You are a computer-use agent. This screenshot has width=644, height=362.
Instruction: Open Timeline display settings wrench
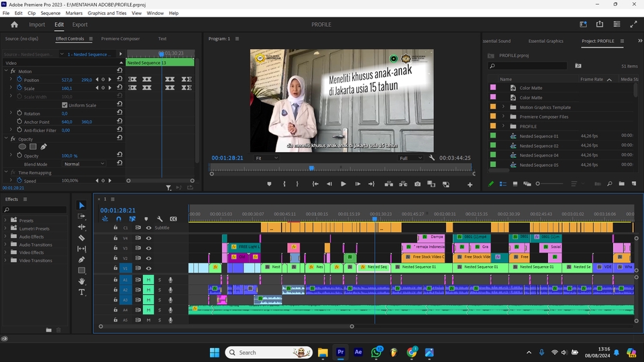point(160,219)
